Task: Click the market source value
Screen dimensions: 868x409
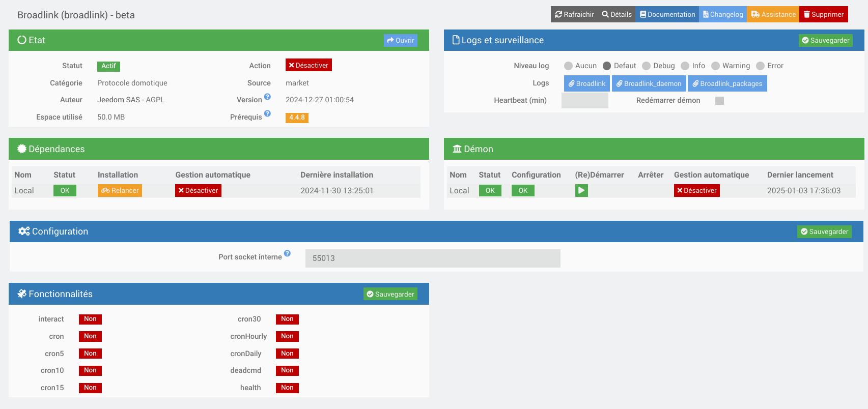Action: pos(297,83)
